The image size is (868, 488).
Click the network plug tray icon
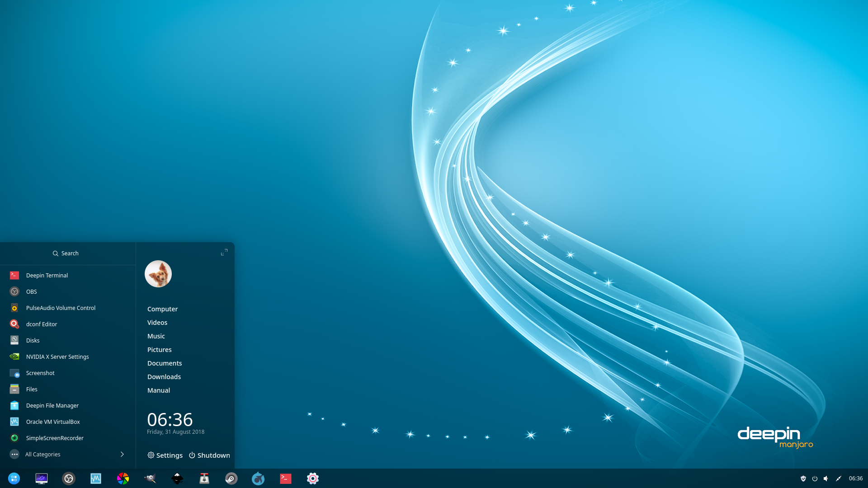pos(839,479)
